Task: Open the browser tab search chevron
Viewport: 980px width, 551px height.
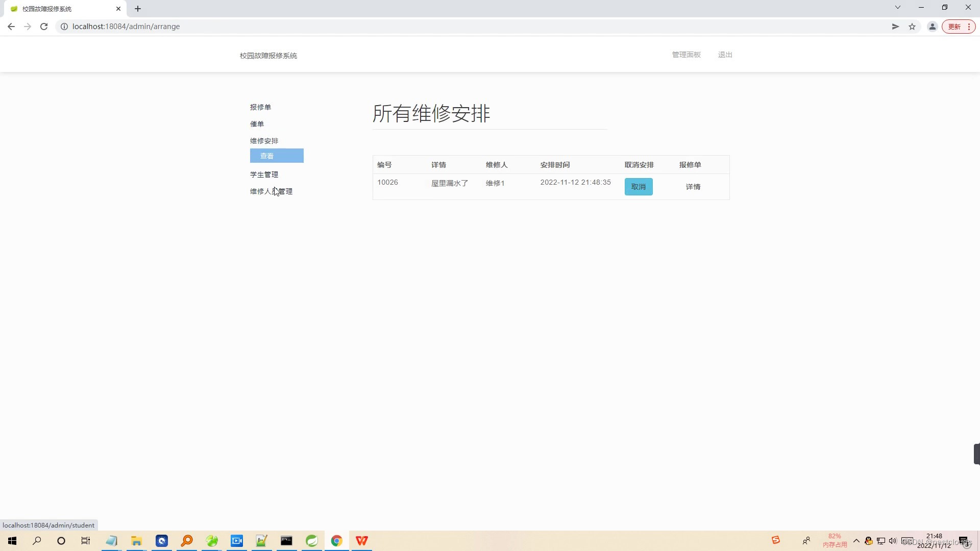Action: click(897, 7)
